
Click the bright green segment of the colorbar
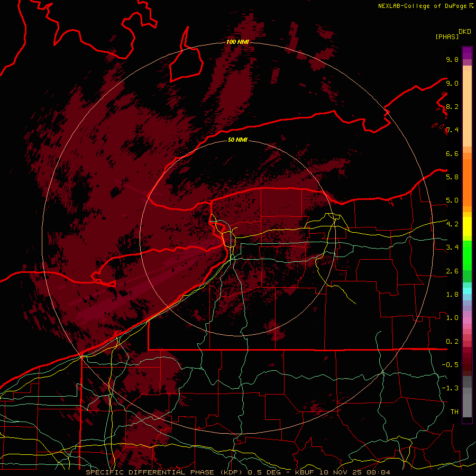(x=467, y=255)
